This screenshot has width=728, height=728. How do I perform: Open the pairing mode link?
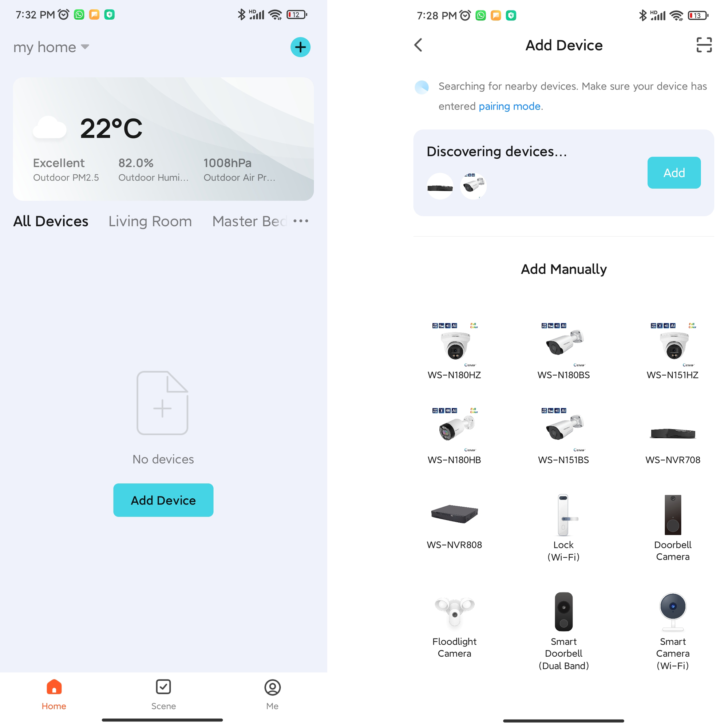(510, 106)
